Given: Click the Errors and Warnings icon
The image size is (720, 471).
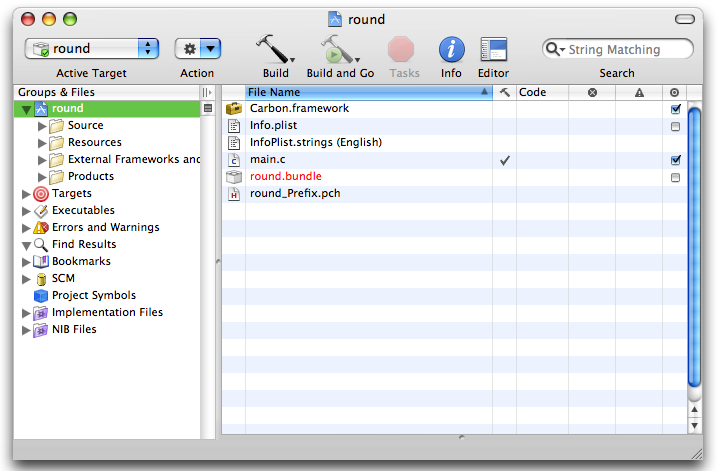Looking at the screenshot, I should click(x=41, y=227).
